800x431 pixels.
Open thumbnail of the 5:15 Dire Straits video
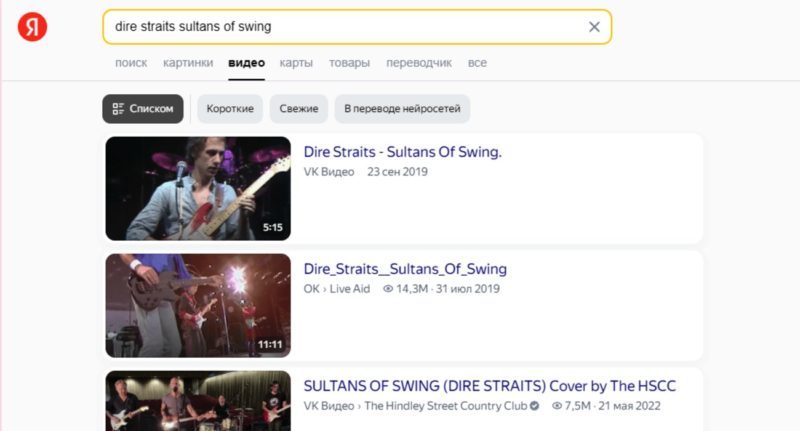click(198, 188)
